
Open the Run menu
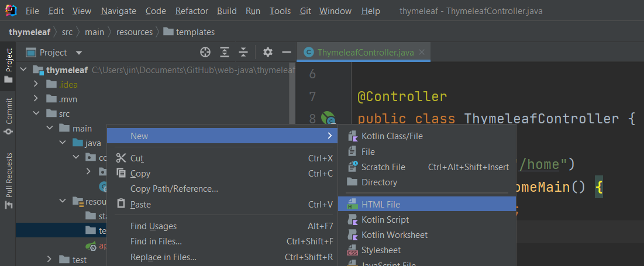253,11
